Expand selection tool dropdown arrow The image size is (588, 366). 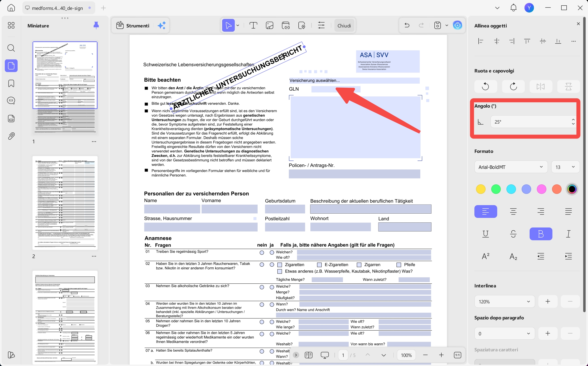pos(238,26)
